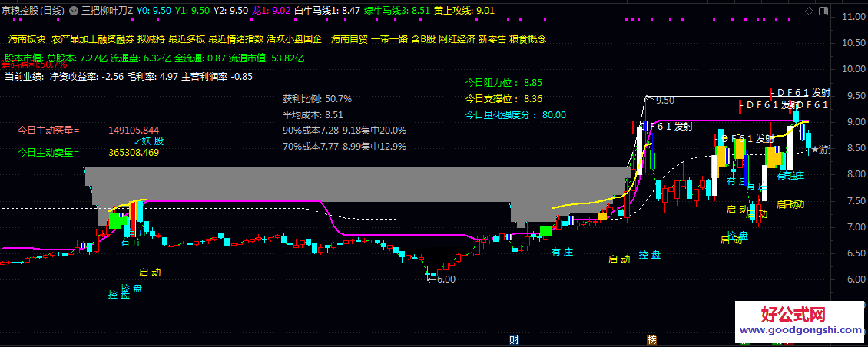Open the 海南自贸 tag

tap(350, 39)
